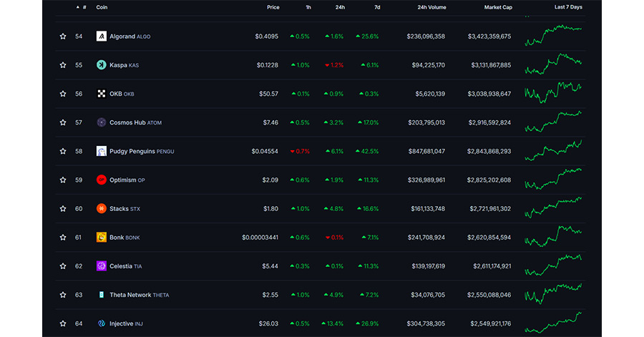Open Optimism OP coin page
This screenshot has width=644, height=337.
pyautogui.click(x=127, y=180)
